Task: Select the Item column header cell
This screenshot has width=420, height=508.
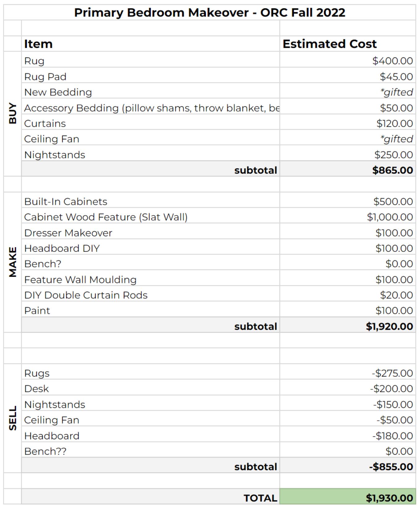Action: pyautogui.click(x=150, y=44)
